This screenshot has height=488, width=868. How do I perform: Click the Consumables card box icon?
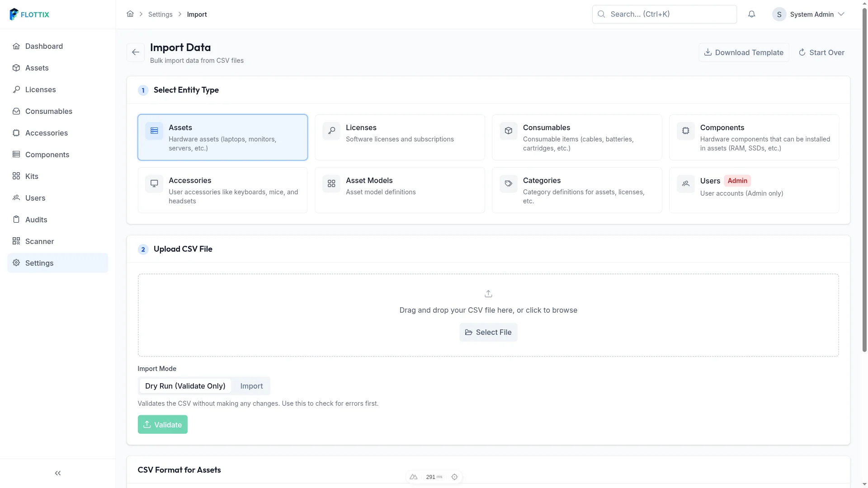tap(509, 131)
